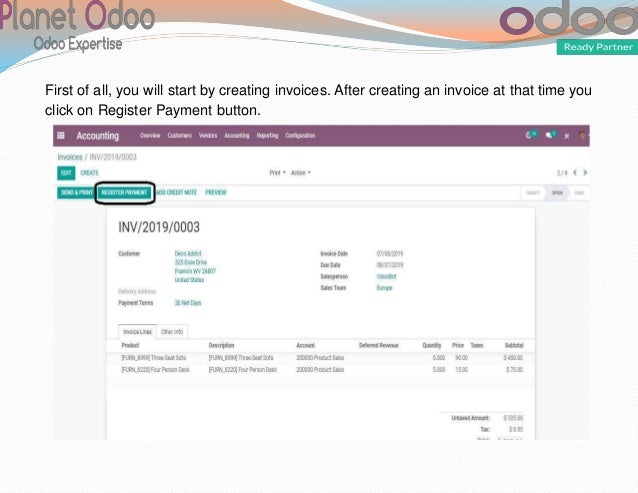Image resolution: width=638 pixels, height=493 pixels.
Task: Open the Reporting menu
Action: pos(267,135)
